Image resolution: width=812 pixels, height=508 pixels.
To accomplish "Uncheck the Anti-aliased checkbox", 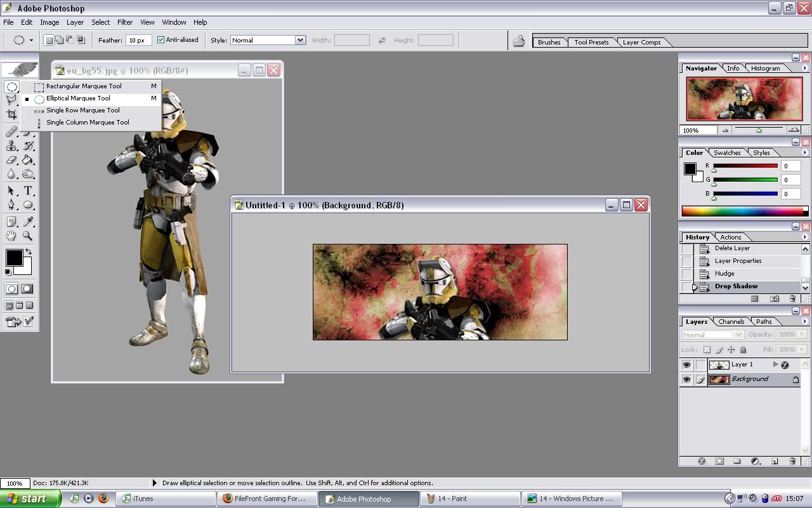I will pyautogui.click(x=160, y=40).
